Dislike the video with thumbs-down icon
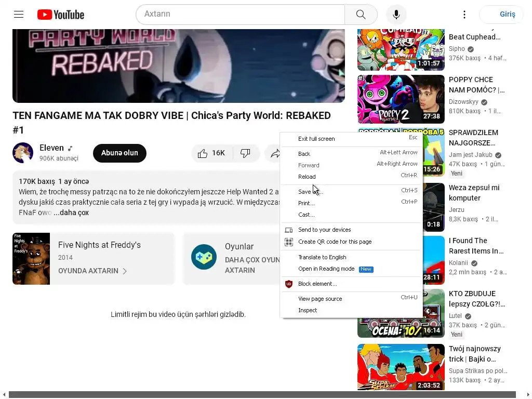 point(245,153)
